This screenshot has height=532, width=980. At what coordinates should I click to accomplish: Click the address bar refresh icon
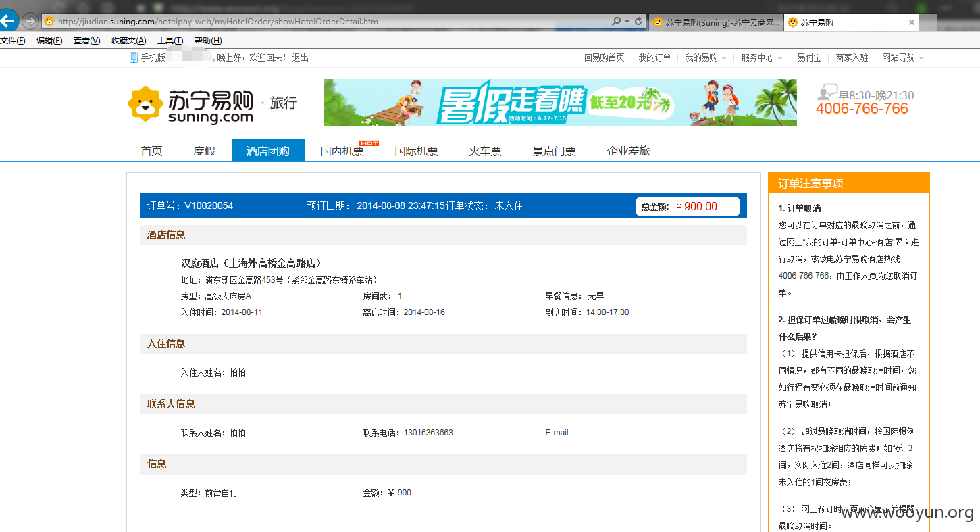pos(638,21)
